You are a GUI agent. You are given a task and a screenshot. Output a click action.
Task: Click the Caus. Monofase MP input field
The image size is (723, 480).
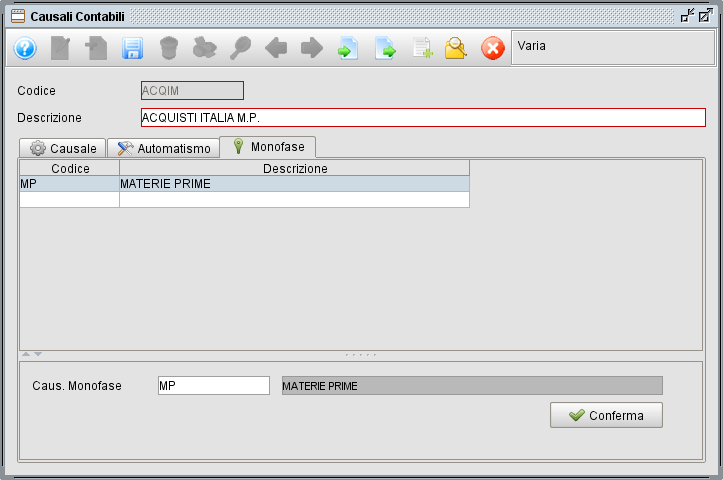[213, 386]
